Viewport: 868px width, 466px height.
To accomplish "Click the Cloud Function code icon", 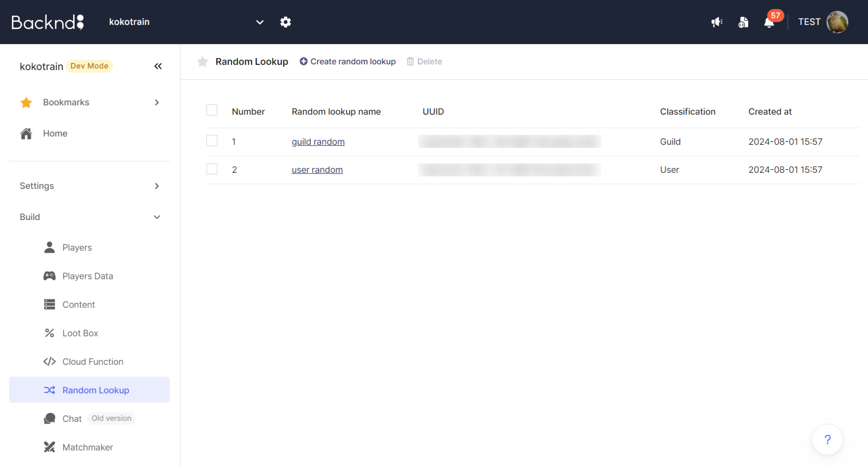I will click(50, 362).
